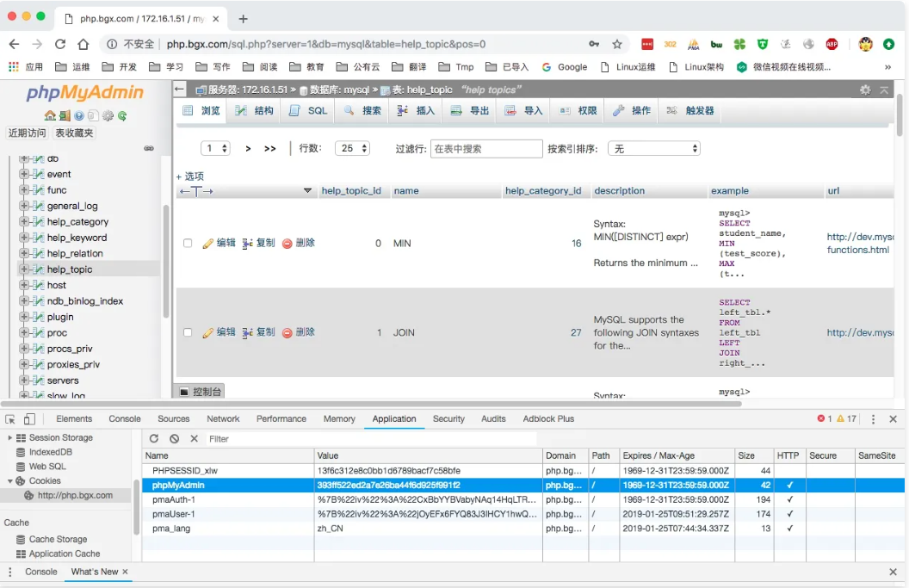Open phpMyAdmin settings gear in sidebar
909x588 pixels.
coord(108,115)
